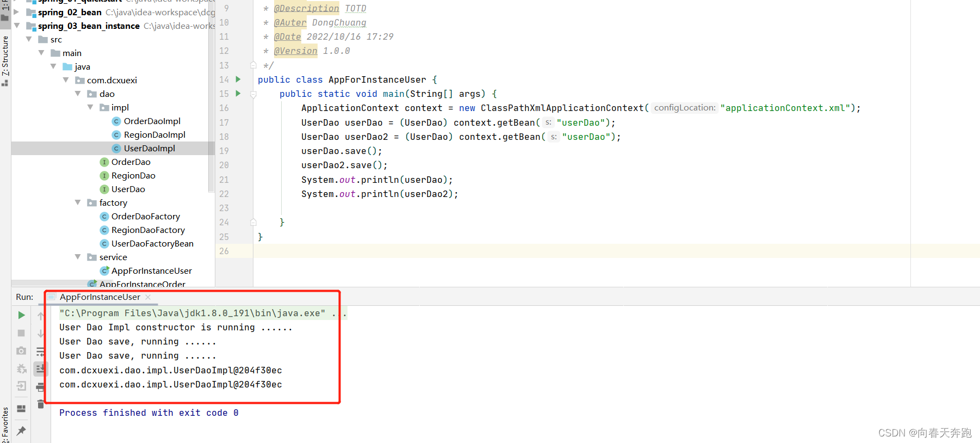The image size is (980, 443).
Task: Collapse the spring_03_bean_instance module
Action: [16, 26]
